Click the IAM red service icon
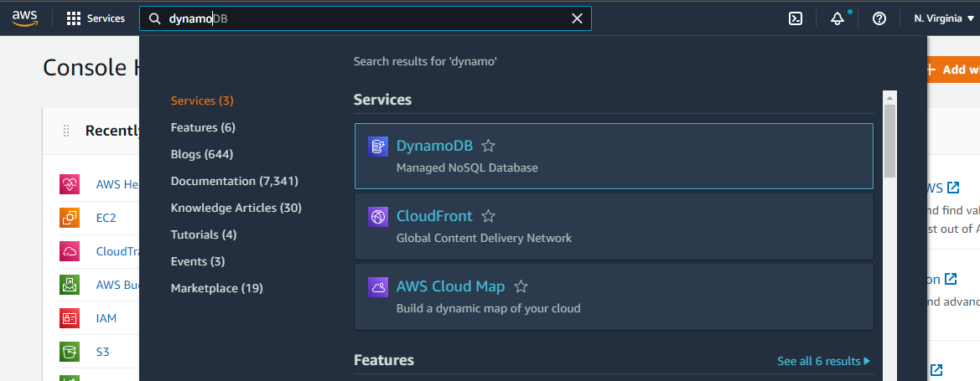 tap(70, 318)
